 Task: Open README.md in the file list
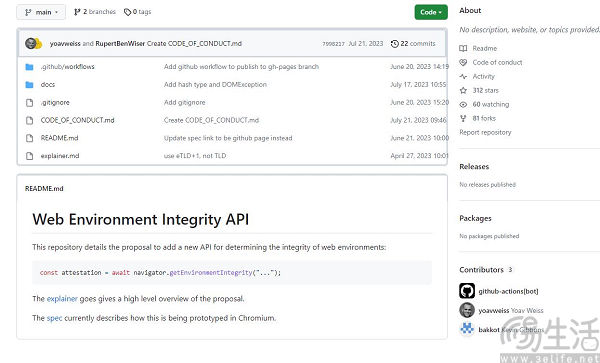click(x=59, y=138)
